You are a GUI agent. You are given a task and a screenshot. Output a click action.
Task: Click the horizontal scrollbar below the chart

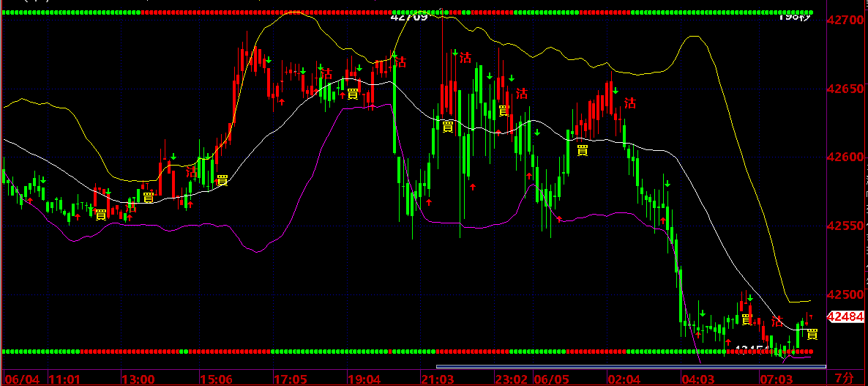click(631, 366)
